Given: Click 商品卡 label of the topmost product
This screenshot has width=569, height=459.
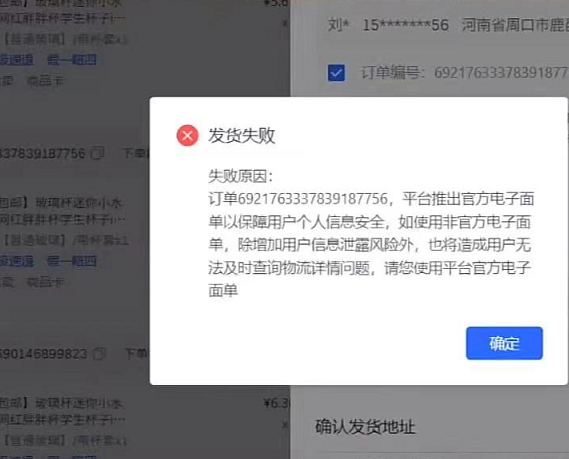Looking at the screenshot, I should click(45, 81).
